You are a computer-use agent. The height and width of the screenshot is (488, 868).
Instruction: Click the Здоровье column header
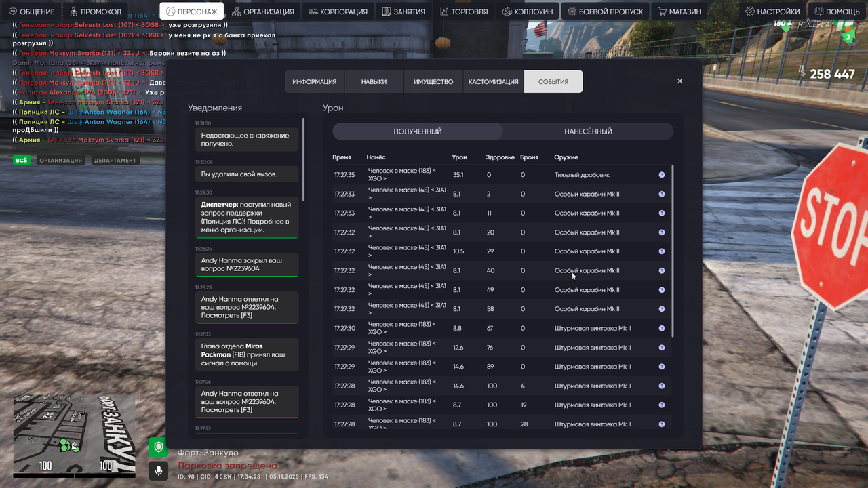(500, 157)
